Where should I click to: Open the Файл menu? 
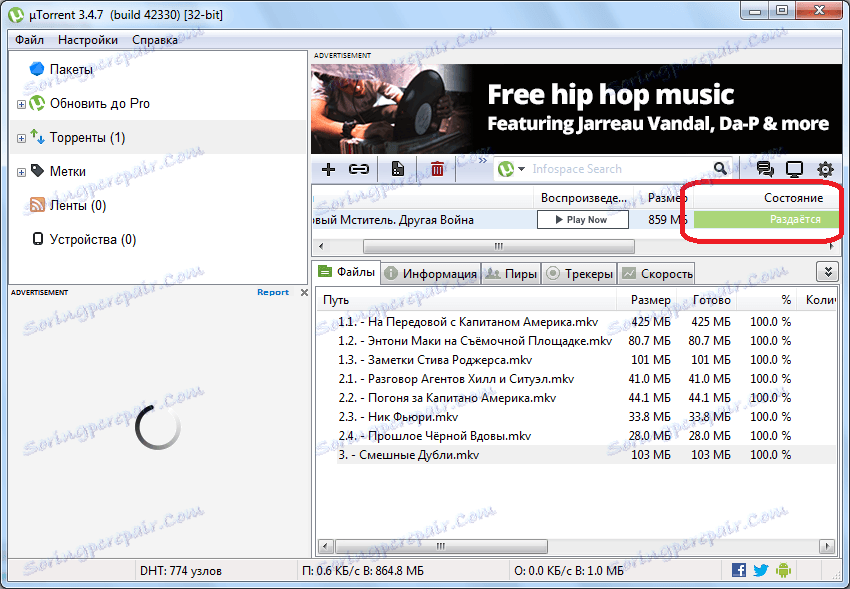(29, 40)
